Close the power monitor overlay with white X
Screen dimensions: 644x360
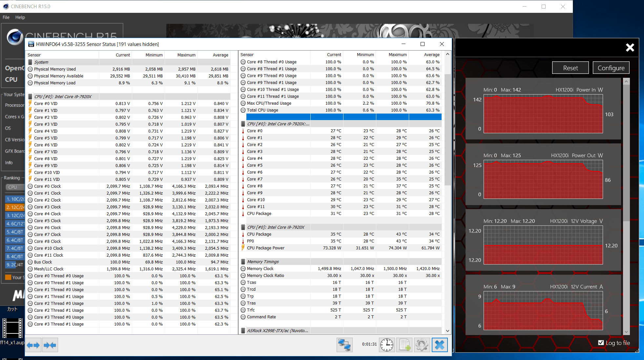(630, 48)
